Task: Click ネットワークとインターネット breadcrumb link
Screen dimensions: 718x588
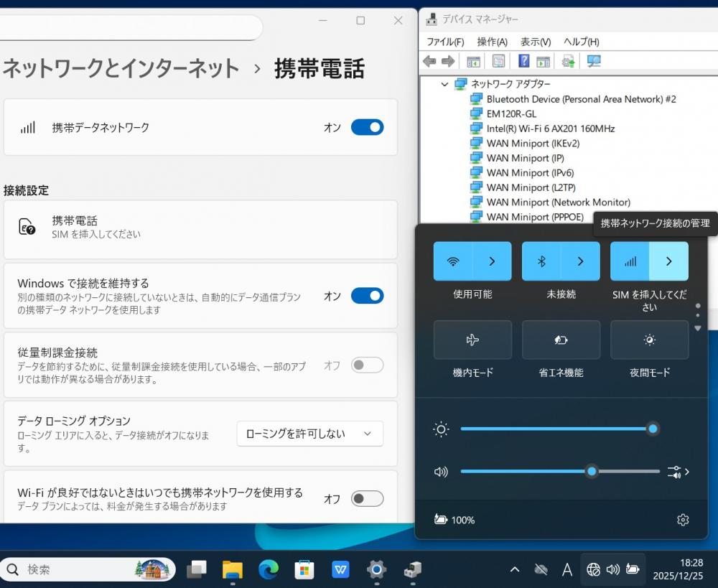Action: click(x=121, y=69)
